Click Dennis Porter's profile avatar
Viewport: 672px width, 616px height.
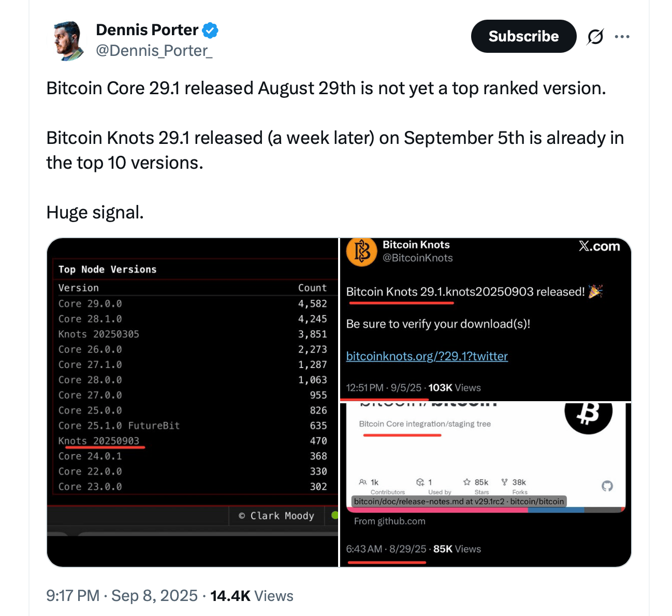(x=68, y=40)
